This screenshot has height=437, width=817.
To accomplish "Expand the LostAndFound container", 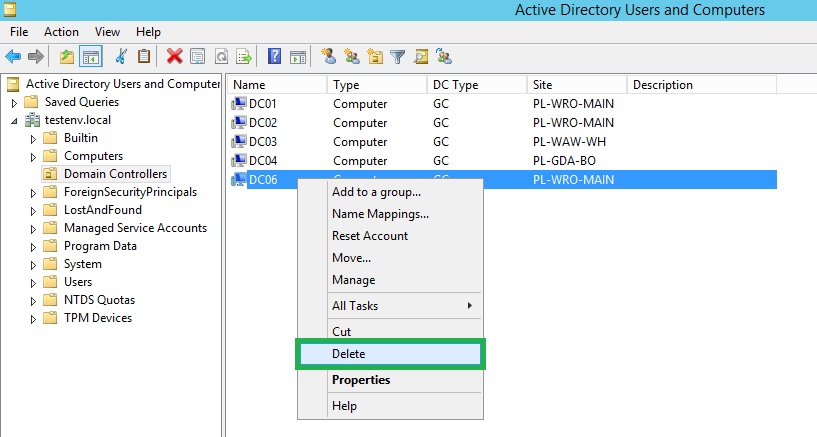I will pyautogui.click(x=33, y=211).
